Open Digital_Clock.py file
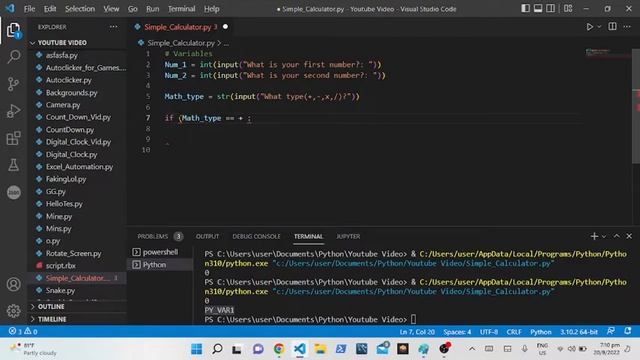640x360 pixels. point(71,154)
